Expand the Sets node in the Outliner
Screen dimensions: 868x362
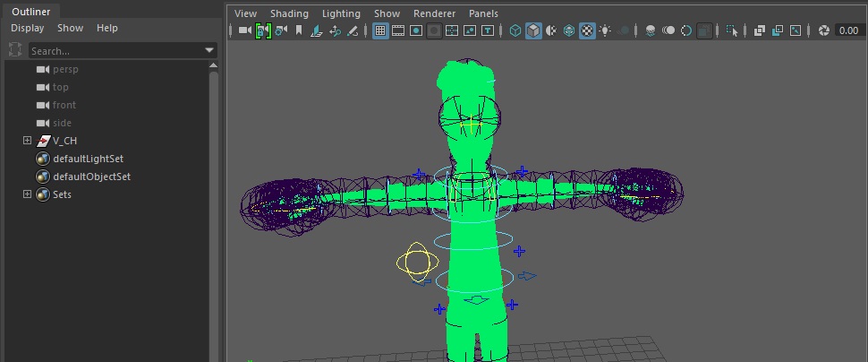27,194
